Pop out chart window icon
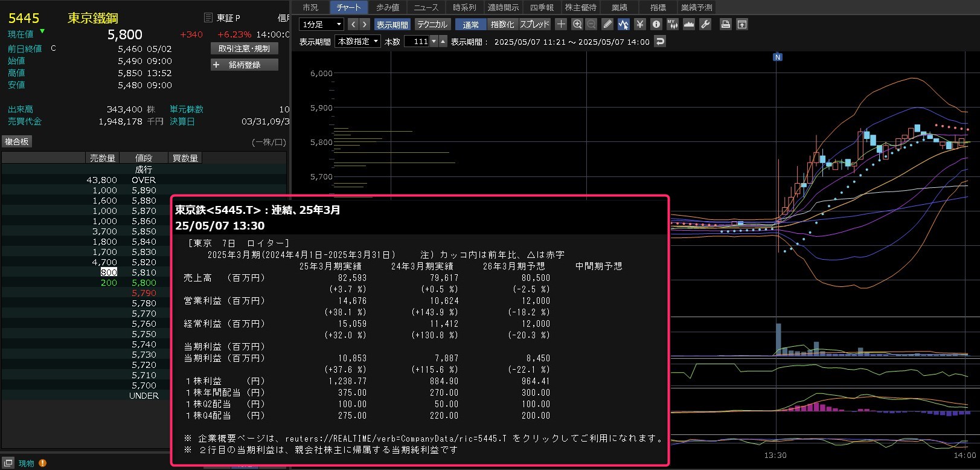The image size is (980, 470). click(x=742, y=24)
